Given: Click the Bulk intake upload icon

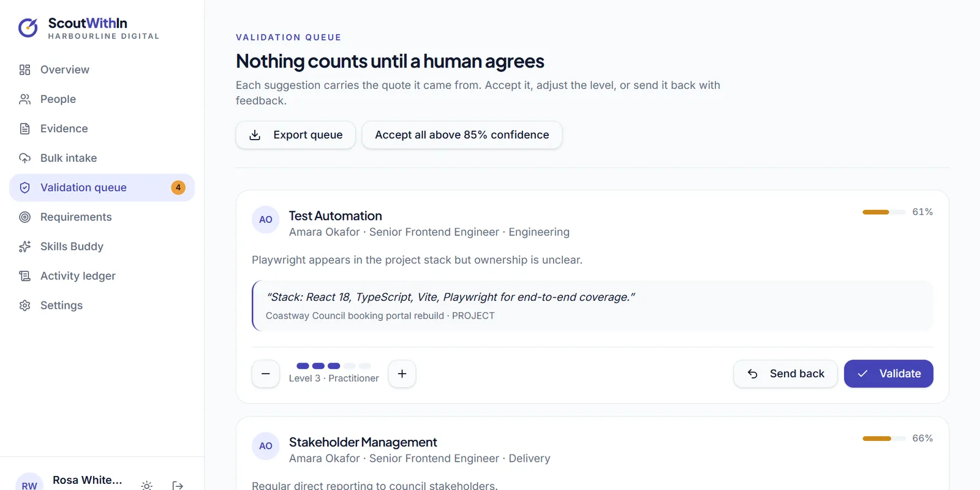Looking at the screenshot, I should 24,158.
